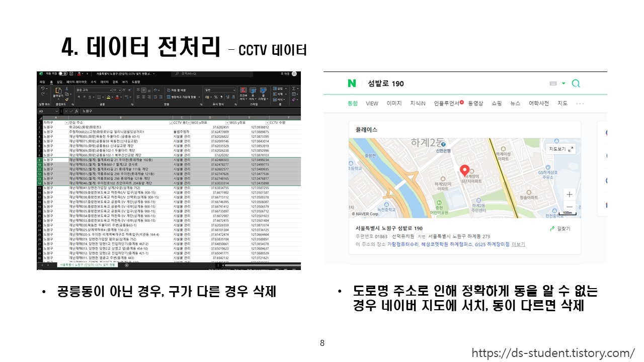Click the Undo arrow in Excel ribbon

pos(43,88)
